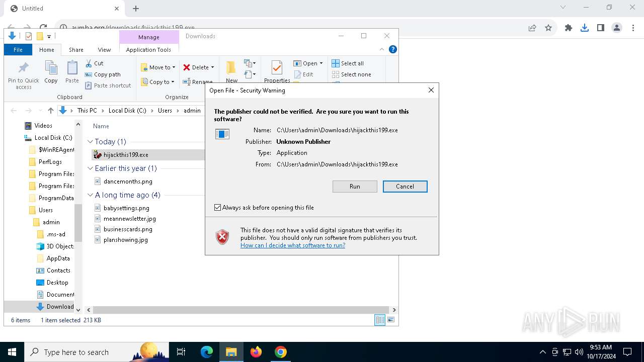Bookmark page with Chrome star icon
Screen dimensions: 644x362
coord(548,28)
